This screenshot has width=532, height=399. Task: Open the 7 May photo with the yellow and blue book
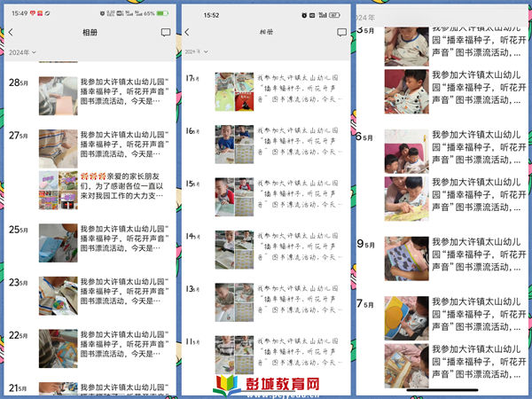pyautogui.click(x=406, y=318)
